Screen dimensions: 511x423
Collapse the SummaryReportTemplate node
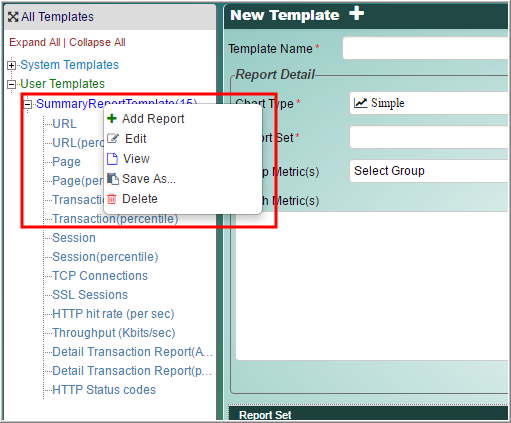[28, 104]
